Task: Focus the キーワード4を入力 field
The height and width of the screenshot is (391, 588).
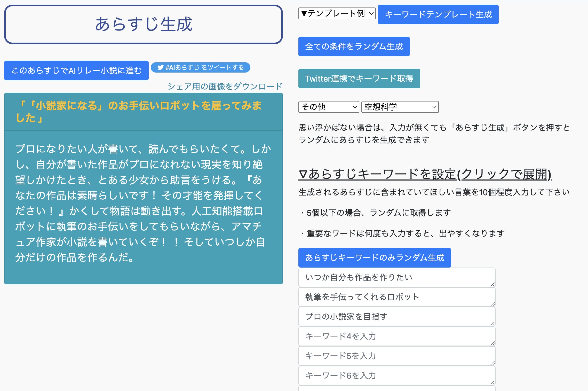Action: tap(396, 336)
